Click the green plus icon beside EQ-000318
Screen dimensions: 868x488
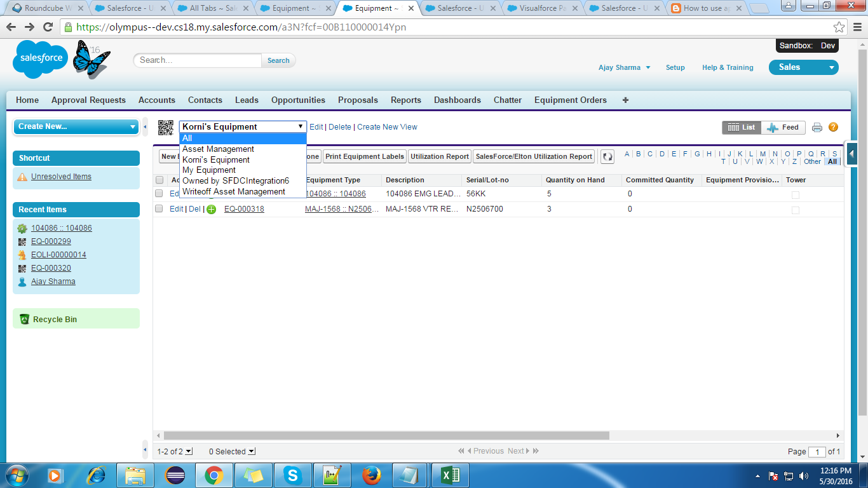tap(211, 209)
